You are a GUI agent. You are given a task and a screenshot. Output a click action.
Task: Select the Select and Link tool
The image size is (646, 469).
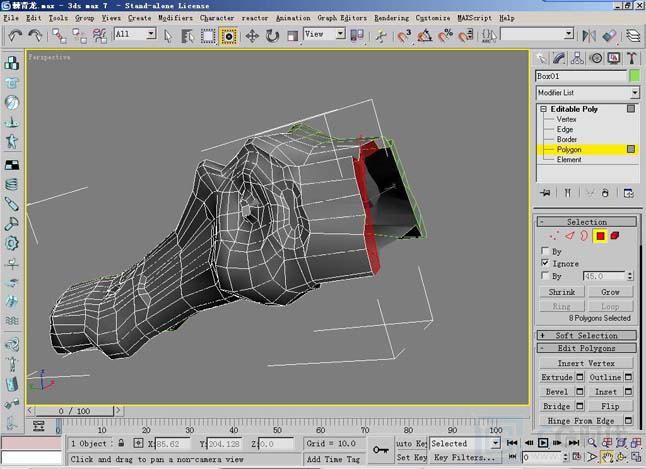pyautogui.click(x=59, y=36)
